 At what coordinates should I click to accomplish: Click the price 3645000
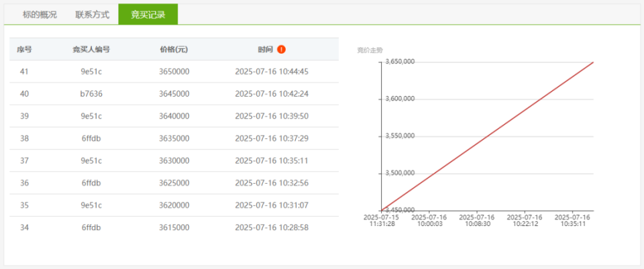point(174,94)
